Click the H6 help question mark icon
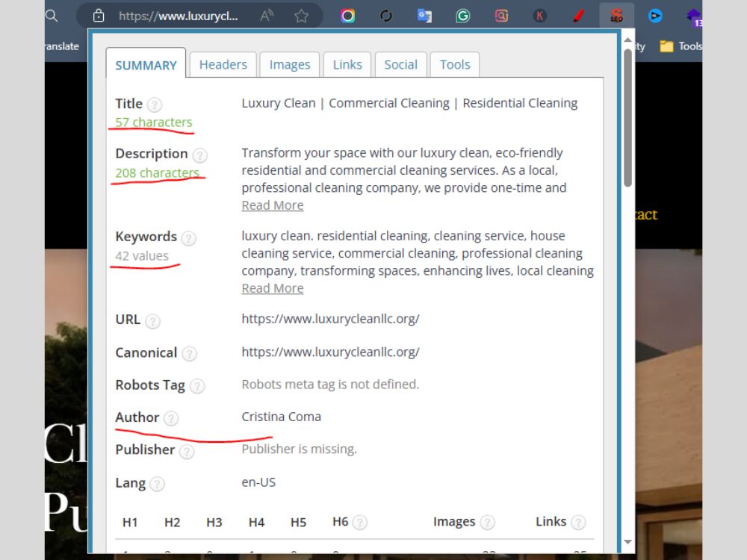Screen dimensions: 747x560 pyautogui.click(x=360, y=523)
